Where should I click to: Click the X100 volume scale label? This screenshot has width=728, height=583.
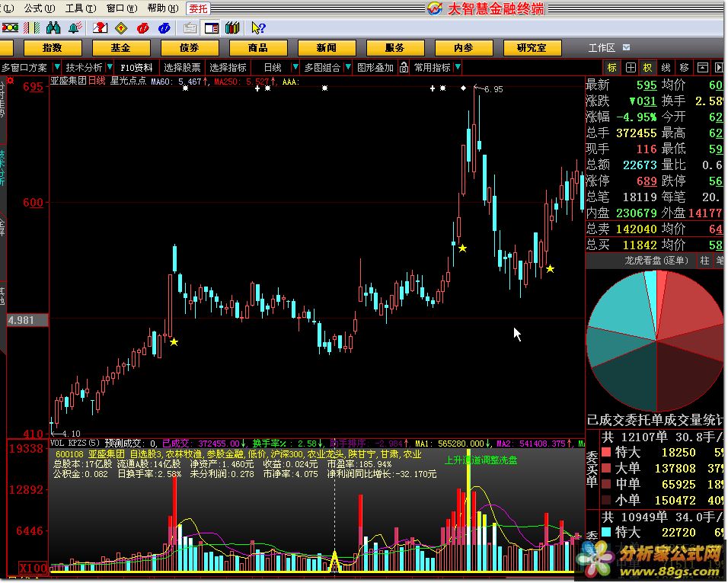click(33, 568)
